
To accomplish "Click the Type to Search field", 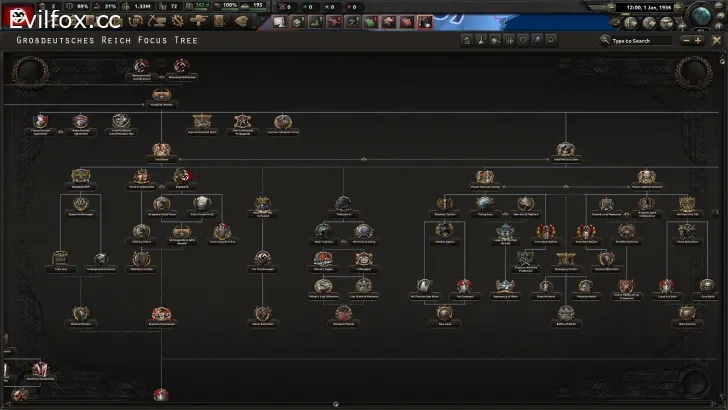I will (640, 41).
